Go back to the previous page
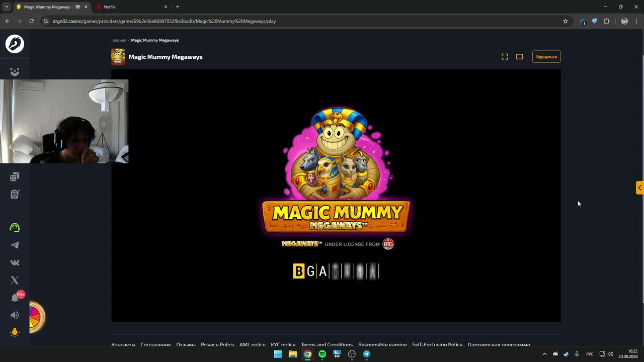 coord(7,21)
